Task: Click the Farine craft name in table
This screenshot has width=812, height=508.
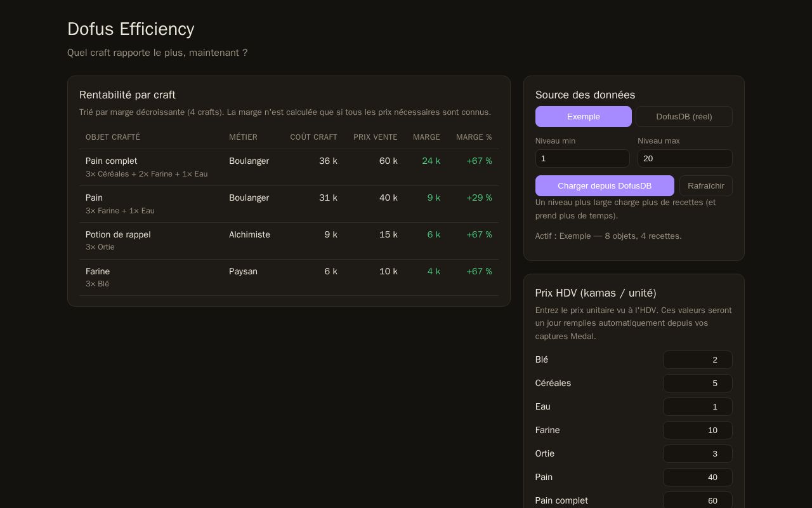Action: [x=98, y=271]
